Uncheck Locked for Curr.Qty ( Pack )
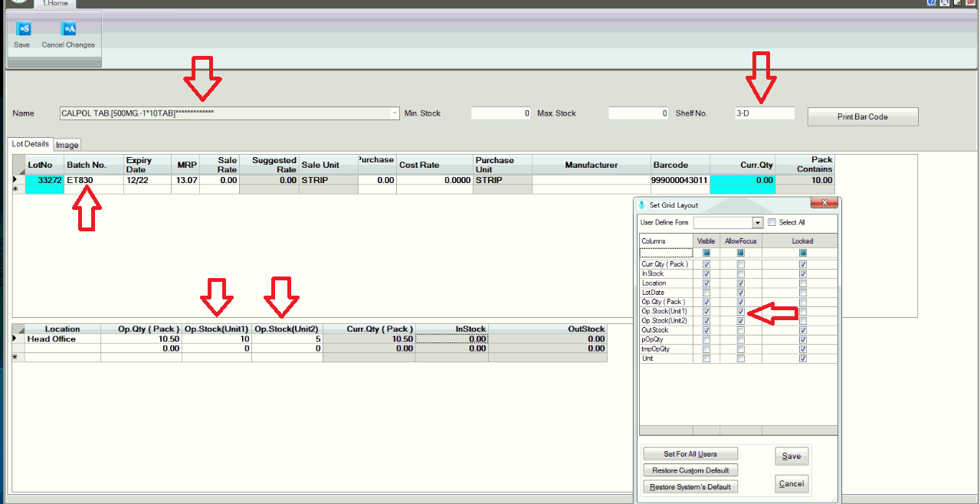Image resolution: width=980 pixels, height=504 pixels. tap(802, 264)
